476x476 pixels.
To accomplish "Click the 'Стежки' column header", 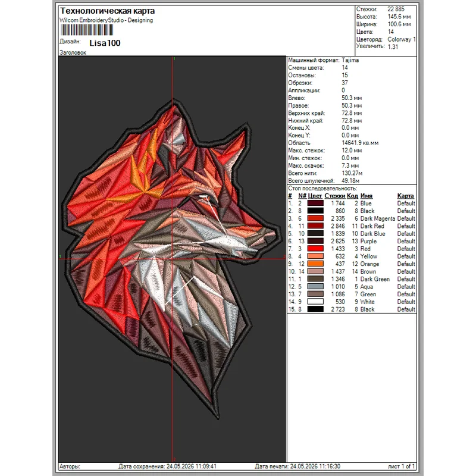I will click(334, 196).
